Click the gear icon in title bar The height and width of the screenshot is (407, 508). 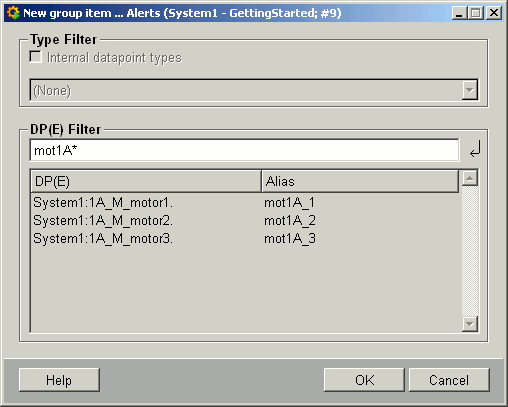pos(13,13)
